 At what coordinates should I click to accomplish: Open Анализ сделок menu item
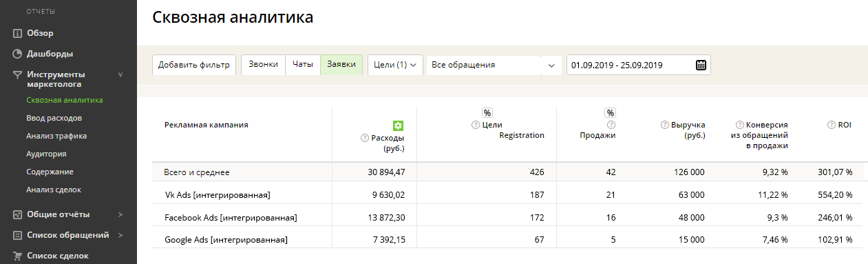54,190
